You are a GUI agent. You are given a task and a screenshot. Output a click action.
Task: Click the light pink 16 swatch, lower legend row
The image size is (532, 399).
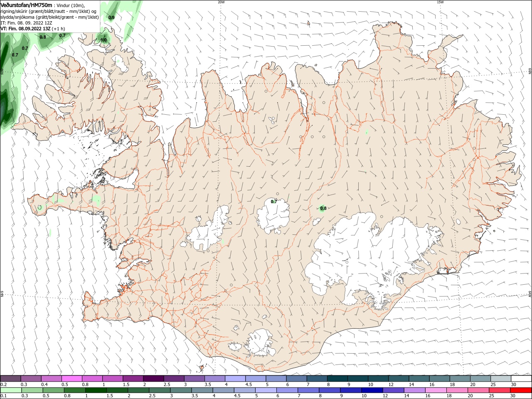click(436, 390)
